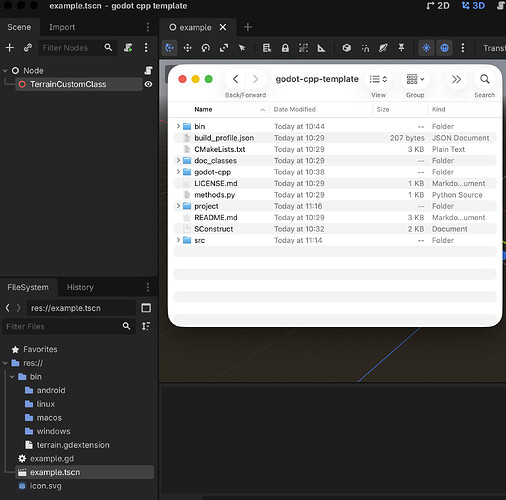Expand the doc_classes folder in Finder
Image resolution: width=506 pixels, height=500 pixels.
pos(178,160)
